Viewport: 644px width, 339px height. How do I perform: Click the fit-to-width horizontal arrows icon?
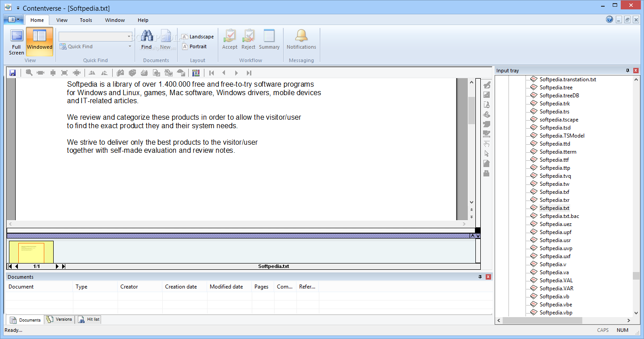(41, 73)
